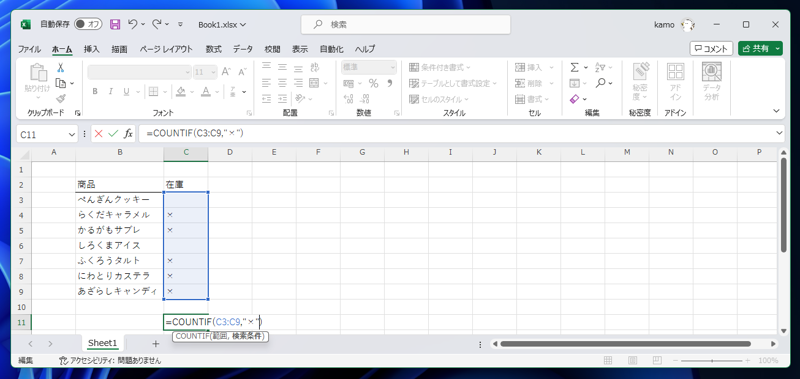Open 条件付き書式 dropdown
Viewport: 800px width, 379px height.
[440, 67]
